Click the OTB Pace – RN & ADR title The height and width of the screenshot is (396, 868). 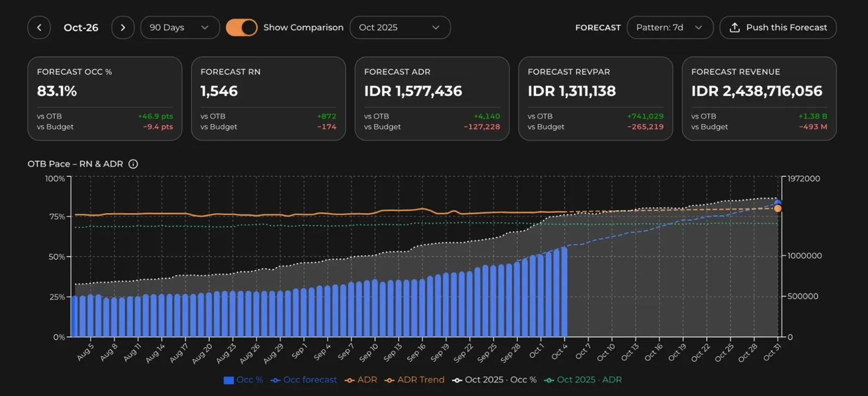click(75, 164)
